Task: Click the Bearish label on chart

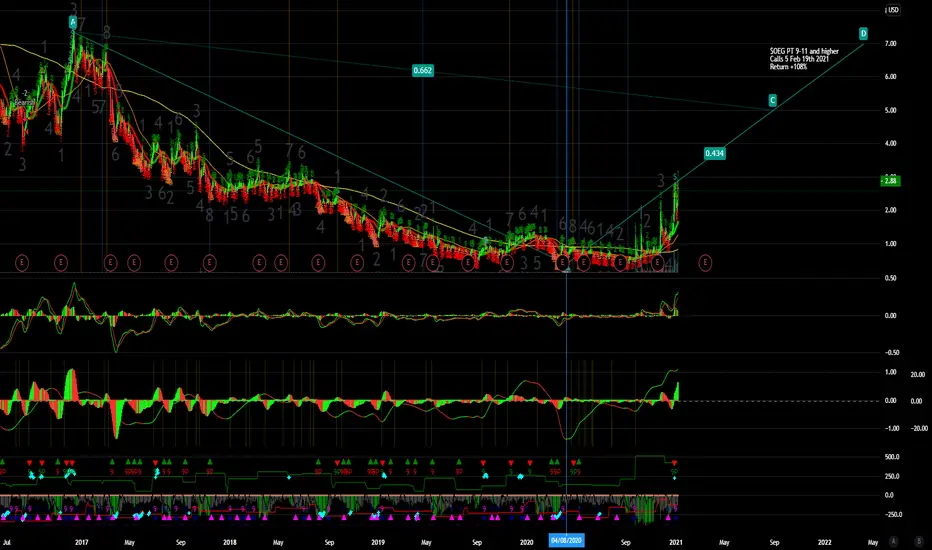Action: click(24, 103)
